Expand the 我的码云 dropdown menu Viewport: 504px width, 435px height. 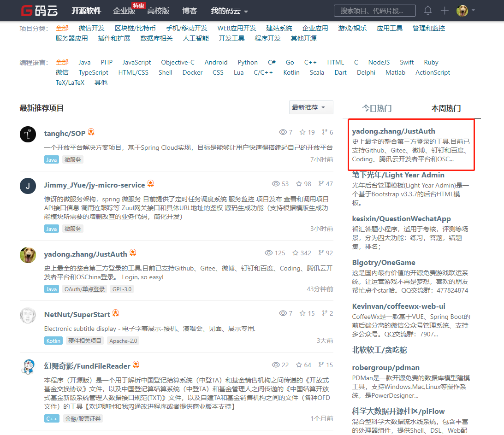pos(229,11)
